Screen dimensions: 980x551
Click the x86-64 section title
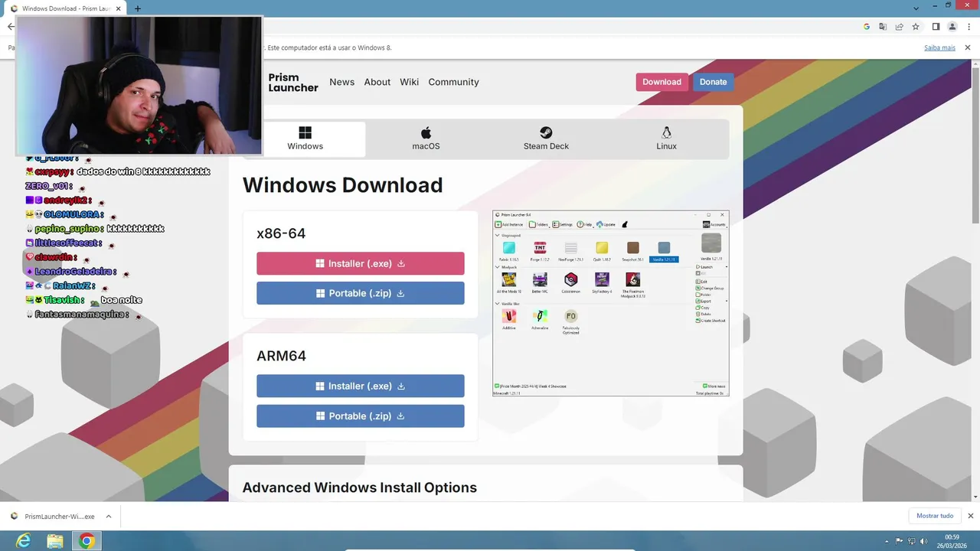tap(281, 233)
